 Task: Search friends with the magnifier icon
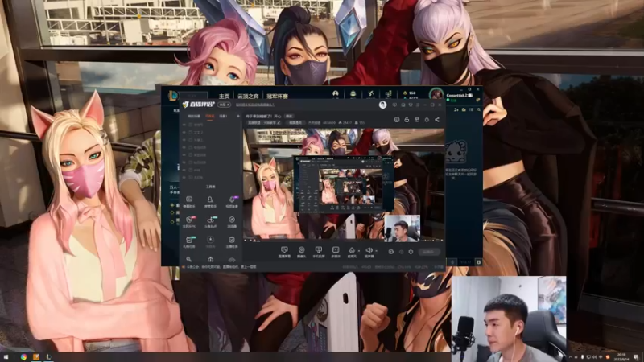coord(478,109)
